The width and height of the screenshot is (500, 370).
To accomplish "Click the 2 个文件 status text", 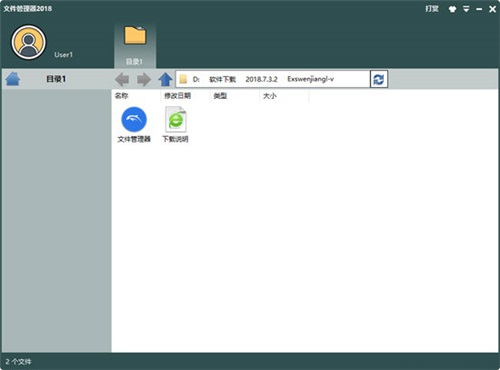I will (18, 361).
